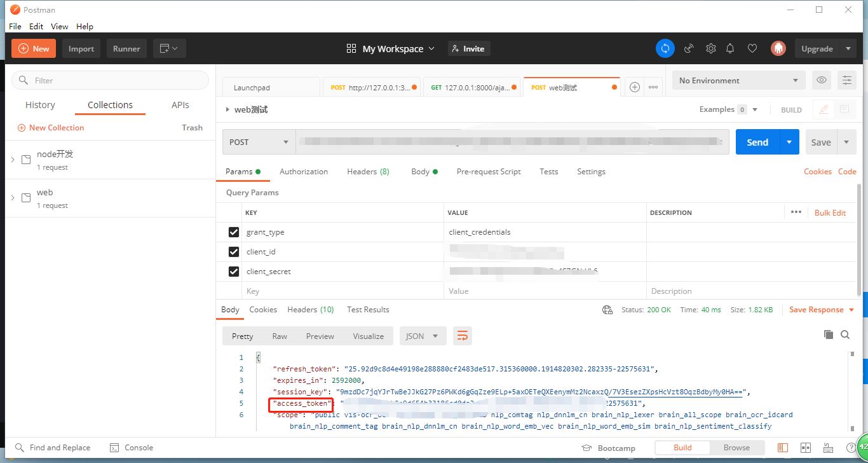Click the network globe icon near Status
The height and width of the screenshot is (463, 868).
coord(607,310)
